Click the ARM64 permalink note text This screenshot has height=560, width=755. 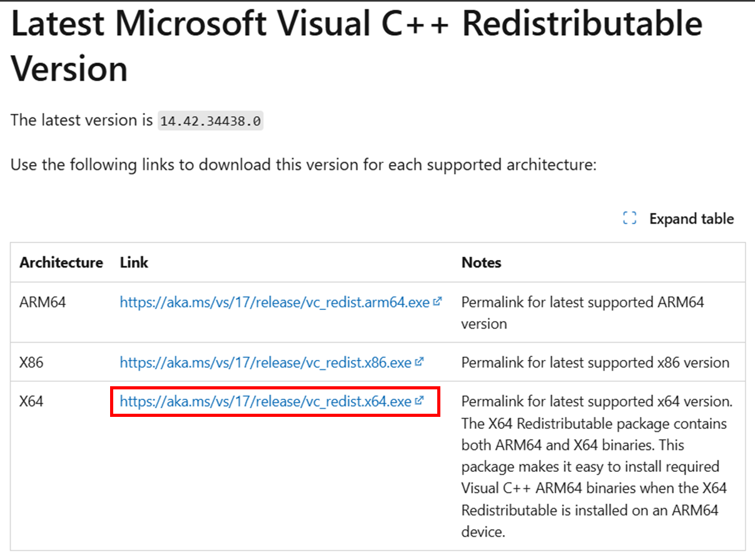pos(583,313)
